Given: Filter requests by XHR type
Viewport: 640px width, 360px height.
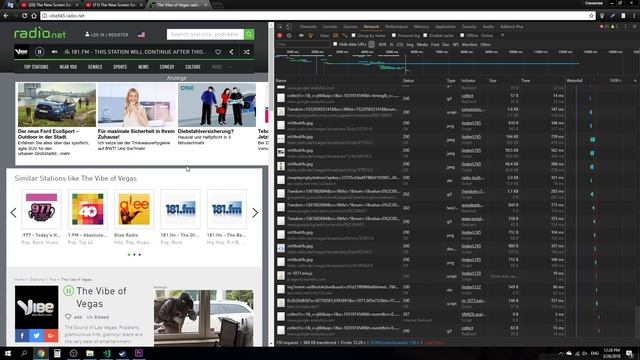Looking at the screenshot, I should (382, 44).
